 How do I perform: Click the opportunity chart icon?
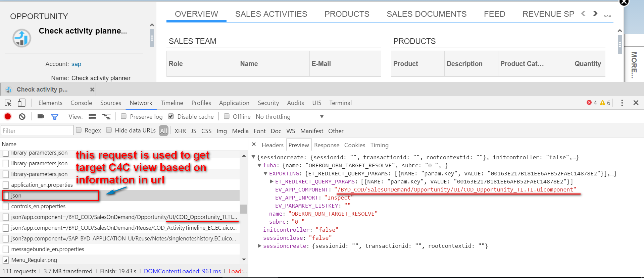click(x=22, y=38)
